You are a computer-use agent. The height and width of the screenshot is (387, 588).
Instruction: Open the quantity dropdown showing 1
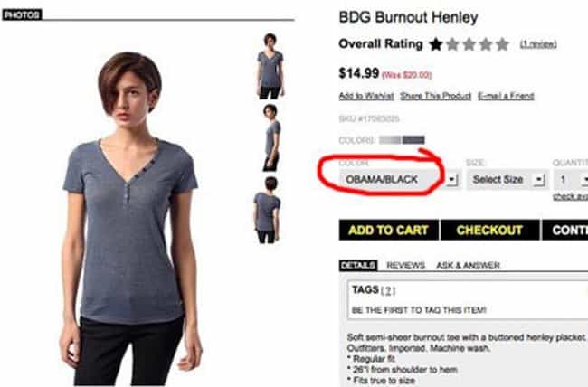coord(571,180)
